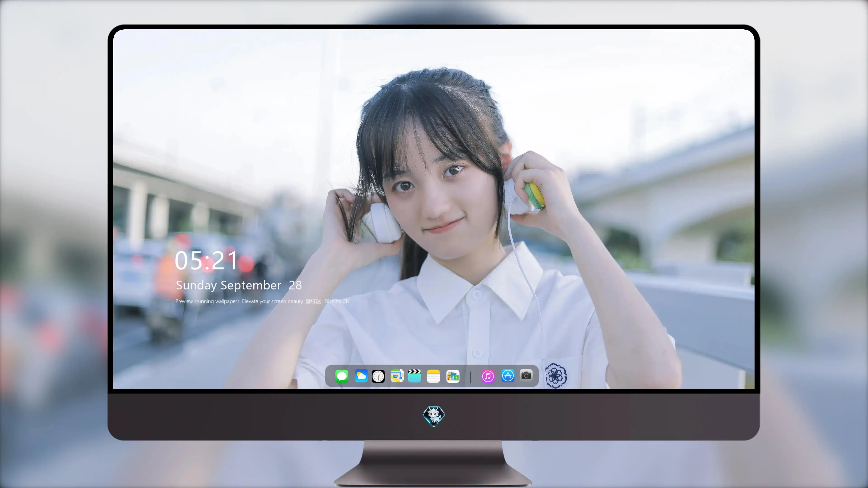The height and width of the screenshot is (488, 868).
Task: Click the dragon mascot logo on monitor chin
Action: click(434, 416)
